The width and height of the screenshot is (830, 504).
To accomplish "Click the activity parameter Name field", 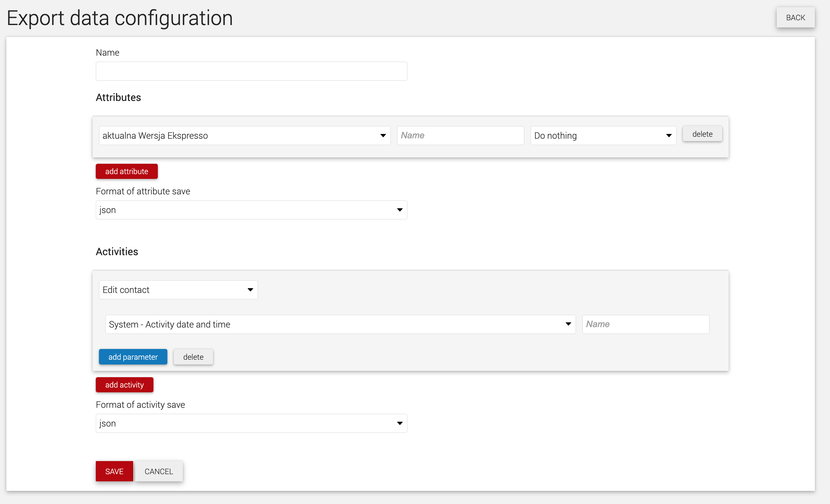I will pos(646,324).
